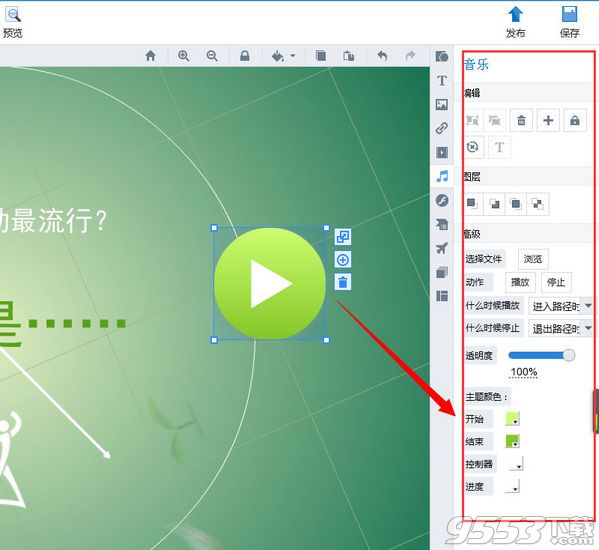Viewport: 599px width, 550px height.
Task: Select the text T tool in sidebar
Action: (442, 81)
